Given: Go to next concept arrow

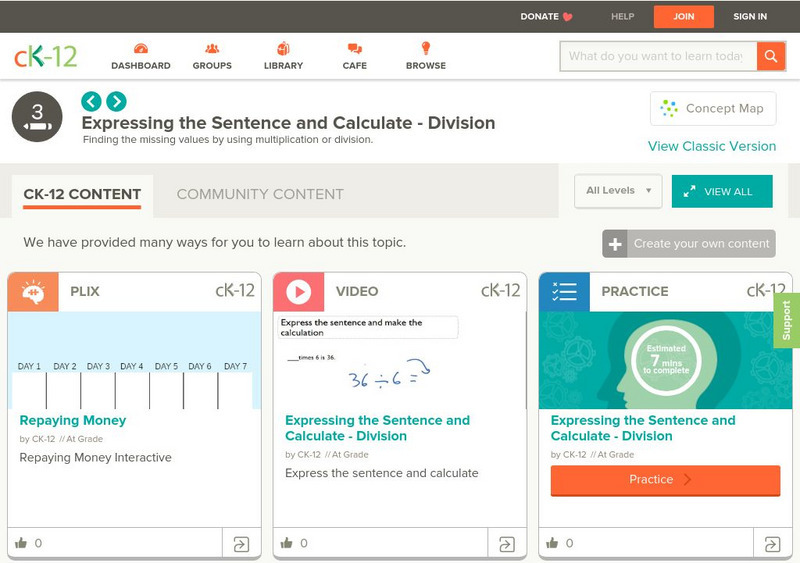Looking at the screenshot, I should [x=117, y=101].
